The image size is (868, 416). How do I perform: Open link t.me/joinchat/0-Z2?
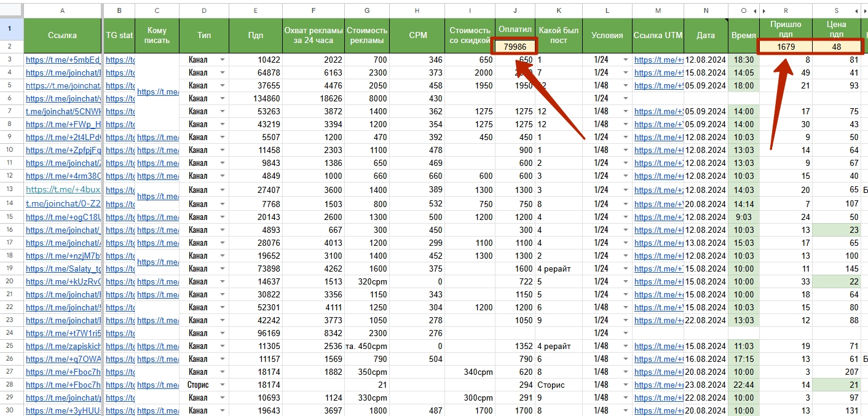coord(63,204)
